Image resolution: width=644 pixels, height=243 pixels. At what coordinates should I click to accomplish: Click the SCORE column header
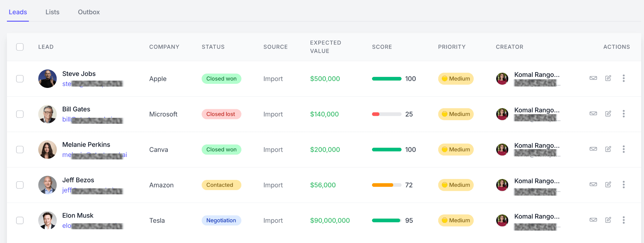[382, 47]
